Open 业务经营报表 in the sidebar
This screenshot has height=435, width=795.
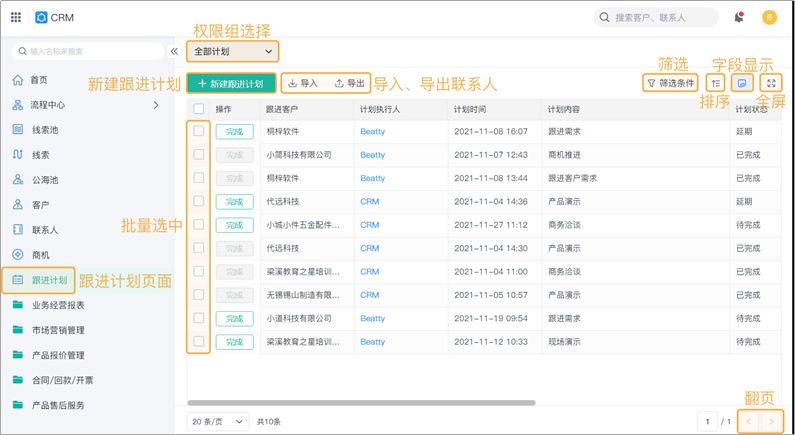(58, 305)
